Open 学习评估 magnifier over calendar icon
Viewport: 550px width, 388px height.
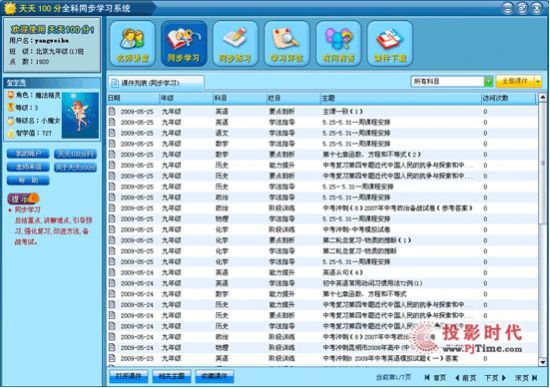pyautogui.click(x=287, y=44)
